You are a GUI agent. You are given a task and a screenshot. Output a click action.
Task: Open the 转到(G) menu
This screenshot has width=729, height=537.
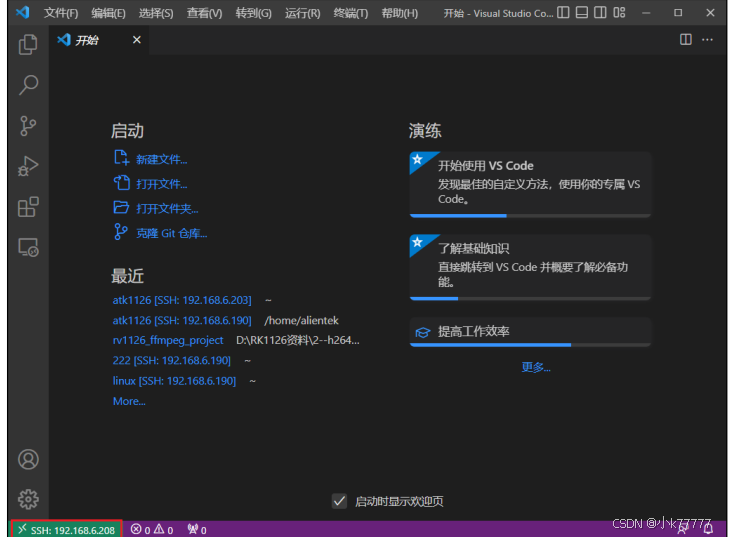(x=253, y=13)
